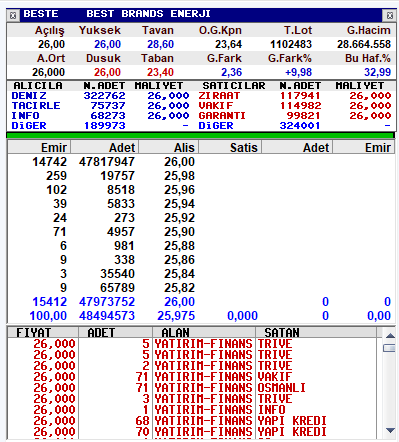The image size is (399, 442).
Task: Click the T.Lot value 1102483
Action: (291, 44)
